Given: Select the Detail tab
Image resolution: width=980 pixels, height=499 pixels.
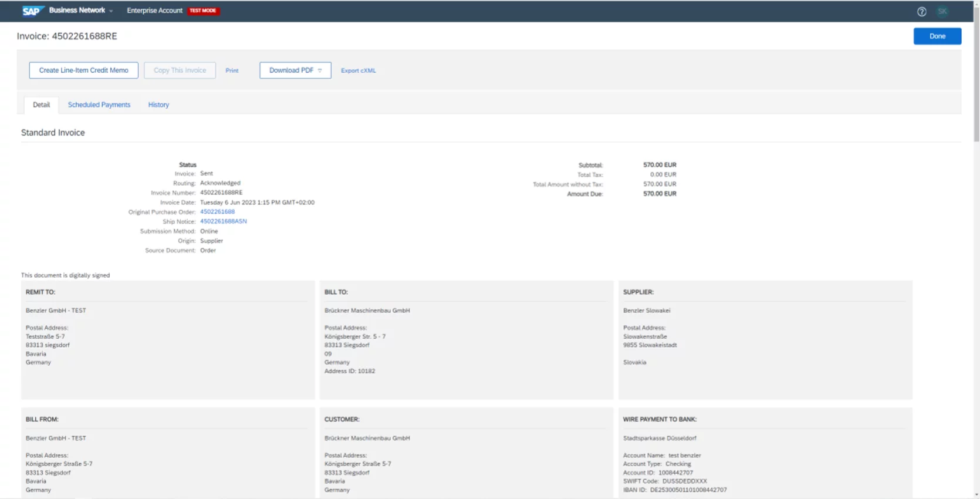Looking at the screenshot, I should (41, 104).
